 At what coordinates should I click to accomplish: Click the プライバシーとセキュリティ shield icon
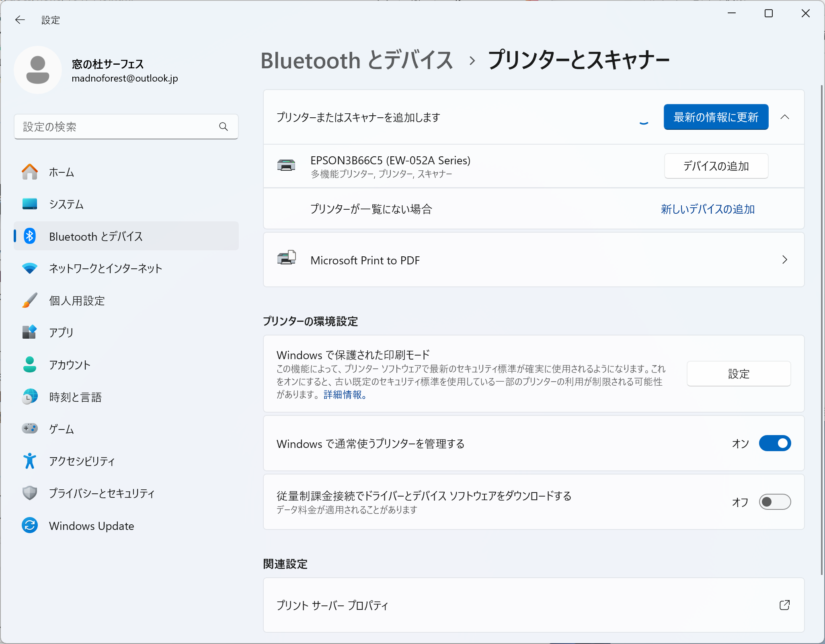(29, 493)
